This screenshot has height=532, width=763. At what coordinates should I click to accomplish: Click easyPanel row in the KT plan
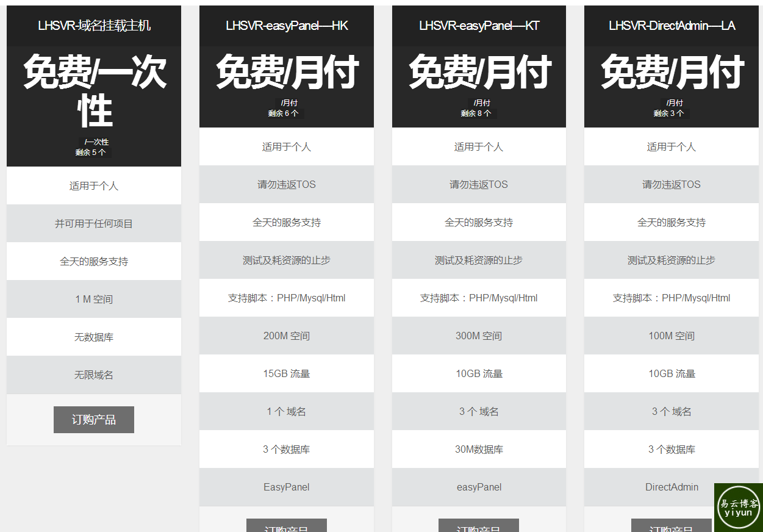pyautogui.click(x=479, y=487)
